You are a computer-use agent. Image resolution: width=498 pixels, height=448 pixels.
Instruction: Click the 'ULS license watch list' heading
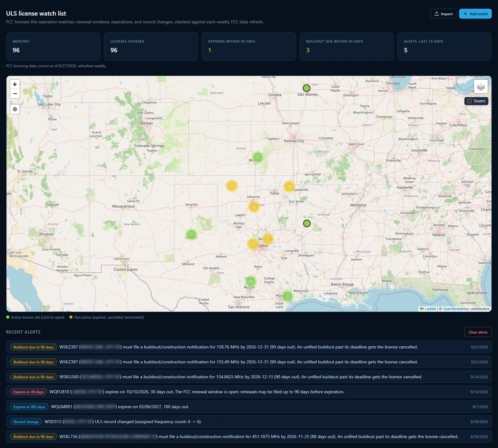point(36,14)
